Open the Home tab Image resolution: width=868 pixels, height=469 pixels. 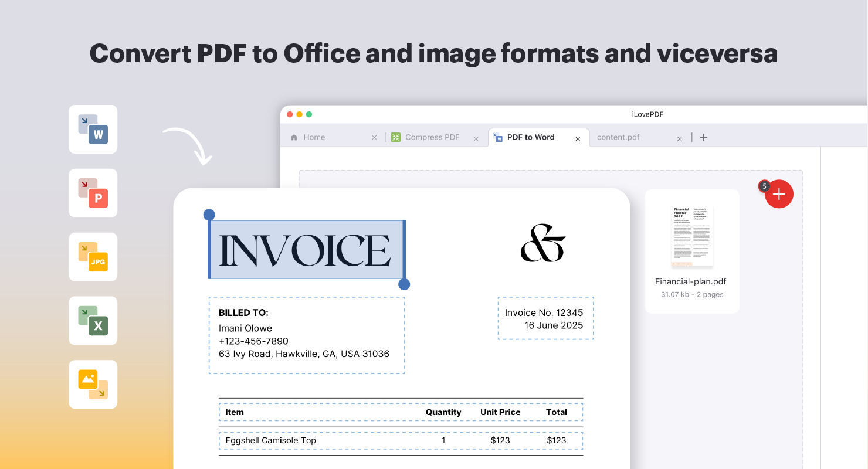tap(314, 137)
